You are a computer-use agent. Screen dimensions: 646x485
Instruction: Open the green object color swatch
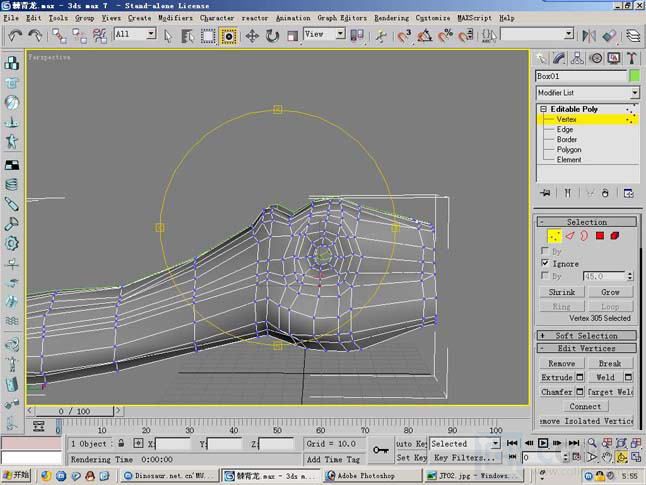pyautogui.click(x=634, y=76)
